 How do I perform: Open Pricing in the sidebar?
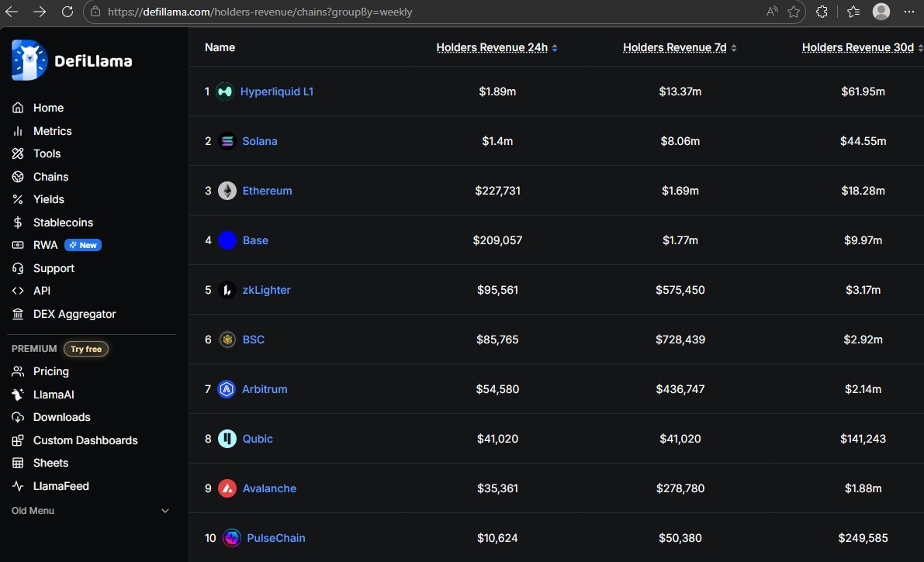pyautogui.click(x=50, y=372)
